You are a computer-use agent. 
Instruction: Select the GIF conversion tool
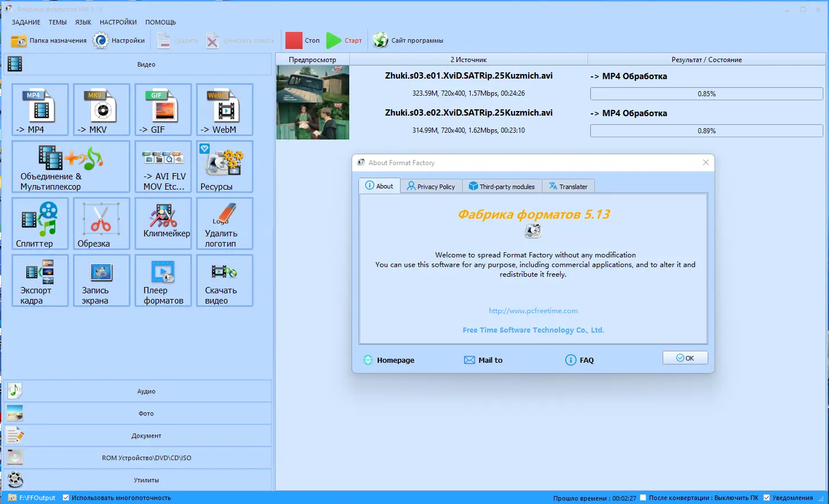pyautogui.click(x=163, y=109)
